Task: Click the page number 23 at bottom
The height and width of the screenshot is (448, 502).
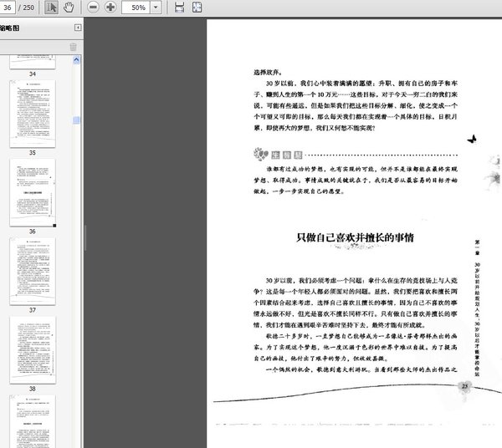Action: [x=465, y=386]
